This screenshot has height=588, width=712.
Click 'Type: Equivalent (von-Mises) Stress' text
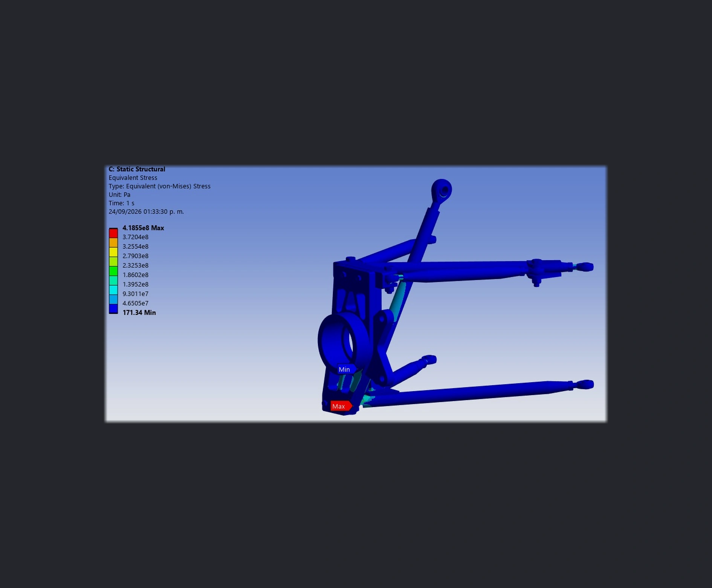159,186
